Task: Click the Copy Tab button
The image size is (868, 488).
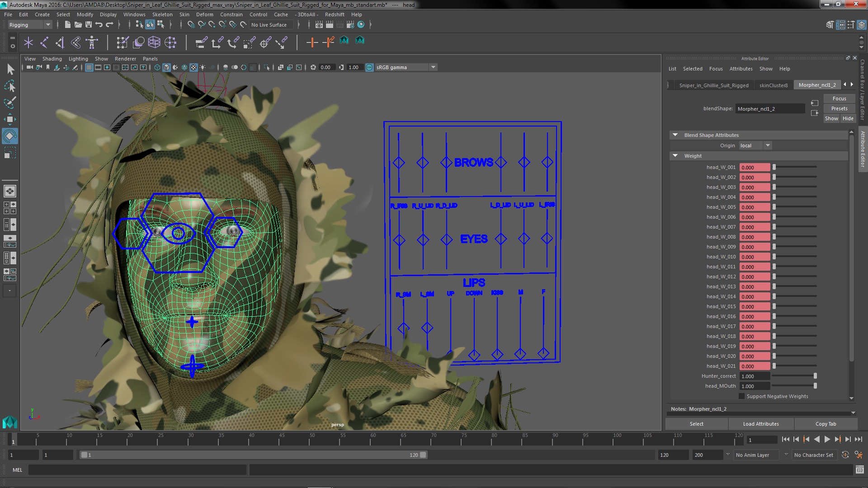Action: [826, 424]
